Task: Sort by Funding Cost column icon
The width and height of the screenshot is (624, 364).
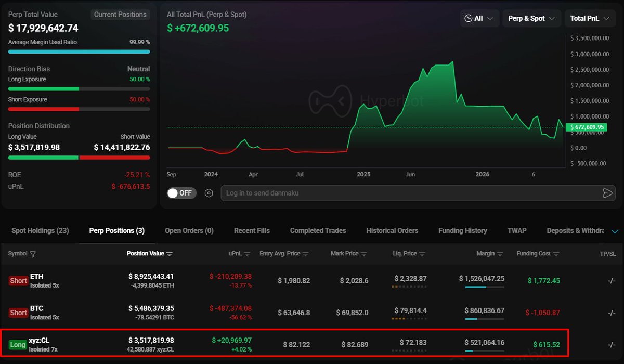Action: point(556,254)
